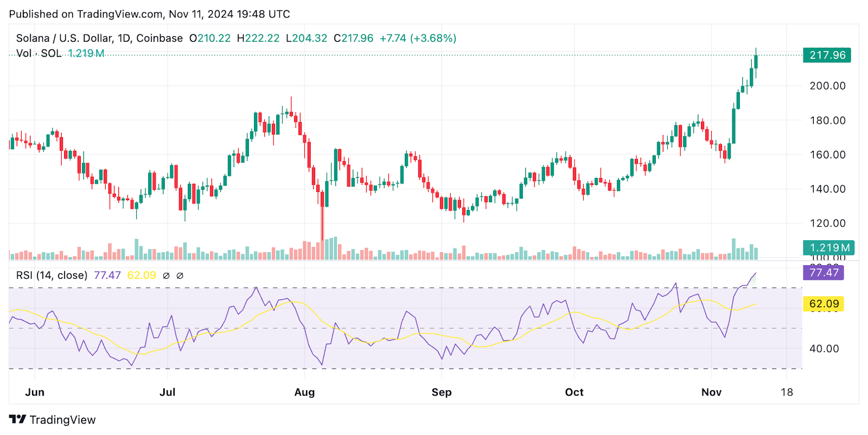The height and width of the screenshot is (435, 868).
Task: Click the 200.00 price axis level
Action: (827, 86)
